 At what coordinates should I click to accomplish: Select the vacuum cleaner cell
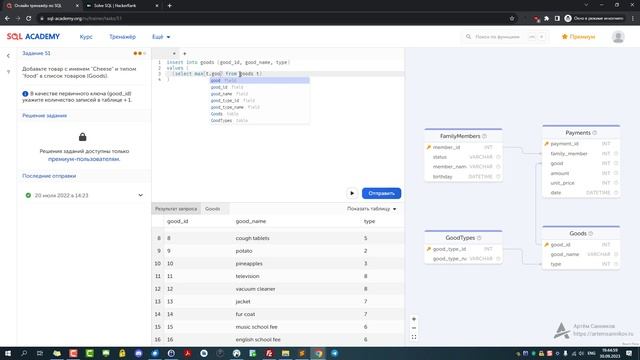(x=255, y=289)
